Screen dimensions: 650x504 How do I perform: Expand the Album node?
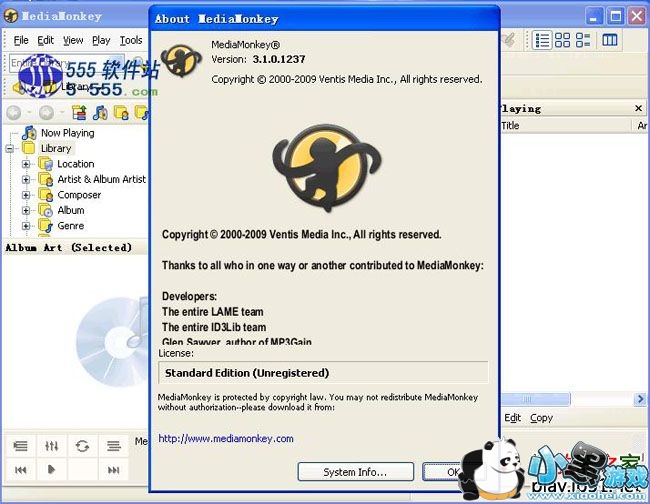coord(26,211)
